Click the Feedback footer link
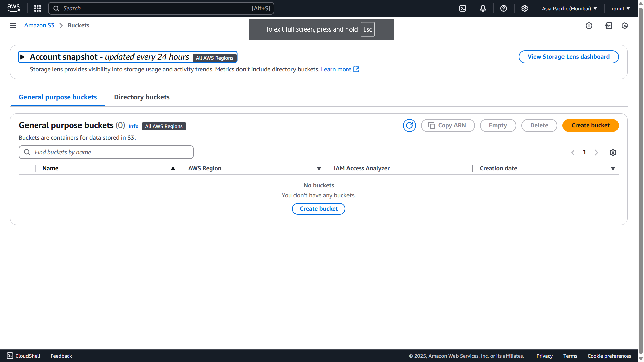The image size is (644, 362). [x=61, y=356]
